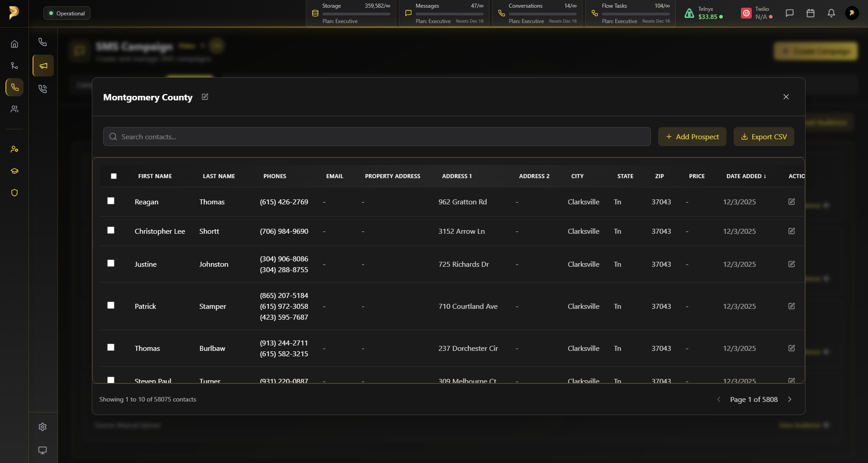
Task: Sort by the Date Added column
Action: point(746,176)
